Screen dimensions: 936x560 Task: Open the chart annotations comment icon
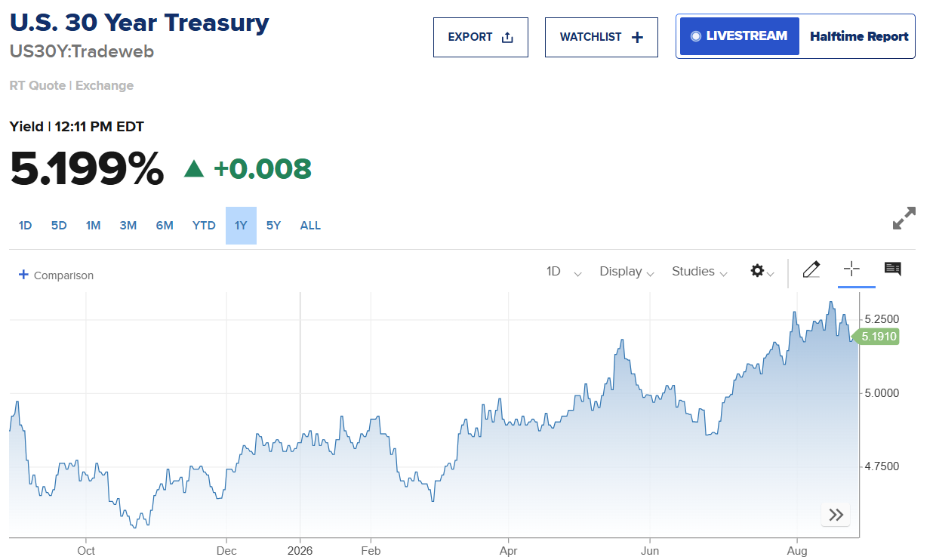(x=892, y=269)
